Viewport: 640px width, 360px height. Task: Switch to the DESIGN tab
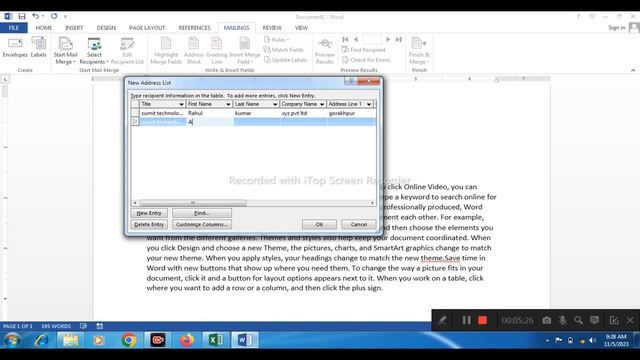click(106, 28)
